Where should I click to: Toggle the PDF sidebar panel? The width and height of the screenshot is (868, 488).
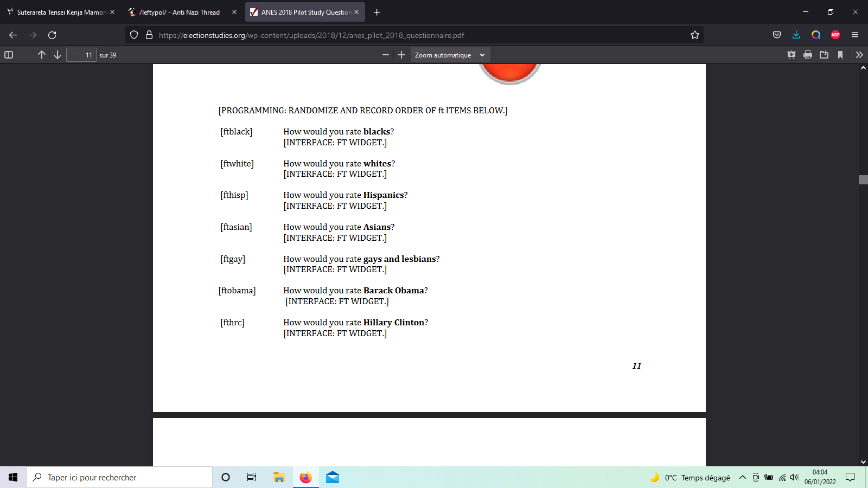(9, 55)
